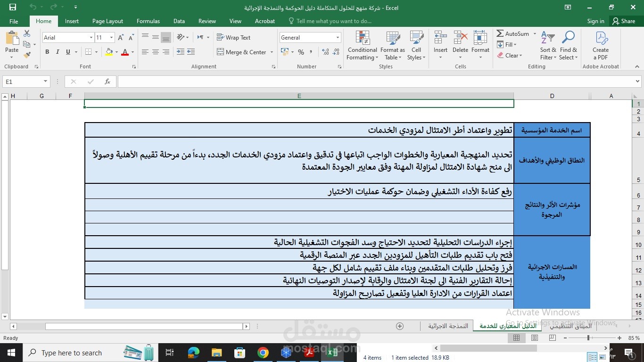644x362 pixels.
Task: Open Find & Select options
Action: [568, 46]
